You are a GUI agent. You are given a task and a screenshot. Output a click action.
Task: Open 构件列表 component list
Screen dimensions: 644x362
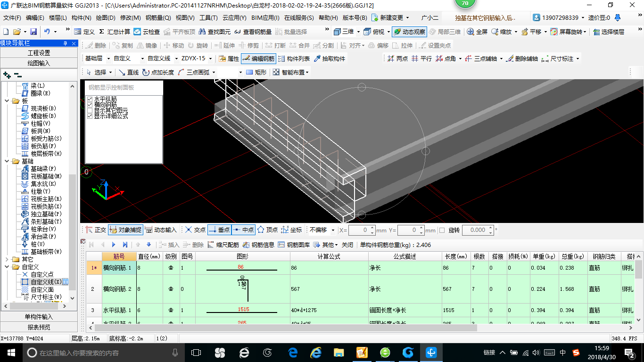(x=294, y=58)
